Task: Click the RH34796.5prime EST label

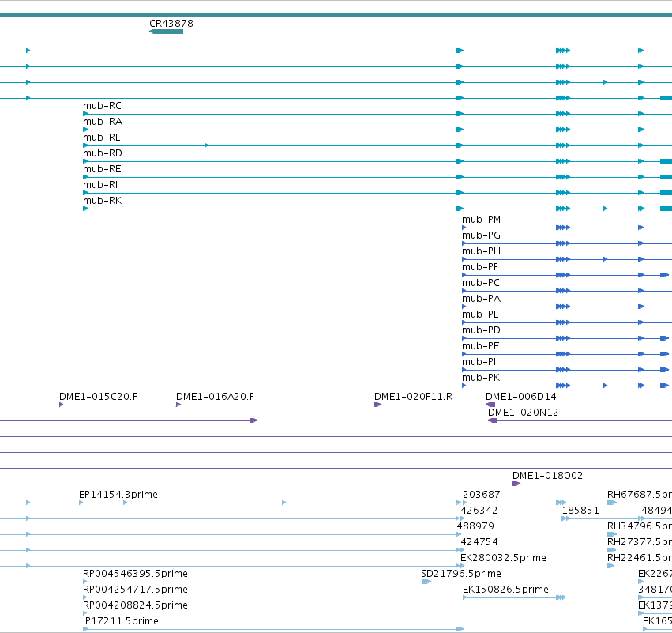Action: [x=640, y=526]
